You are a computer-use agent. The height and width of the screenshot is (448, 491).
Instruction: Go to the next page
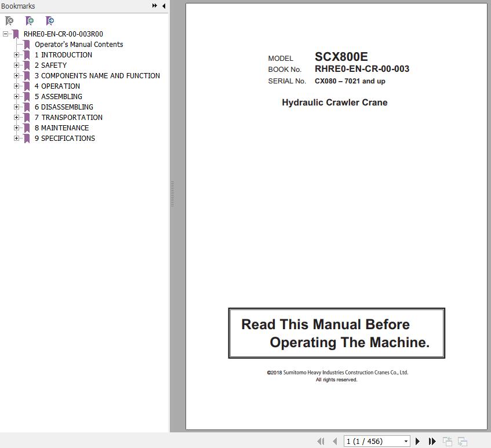coord(417,442)
